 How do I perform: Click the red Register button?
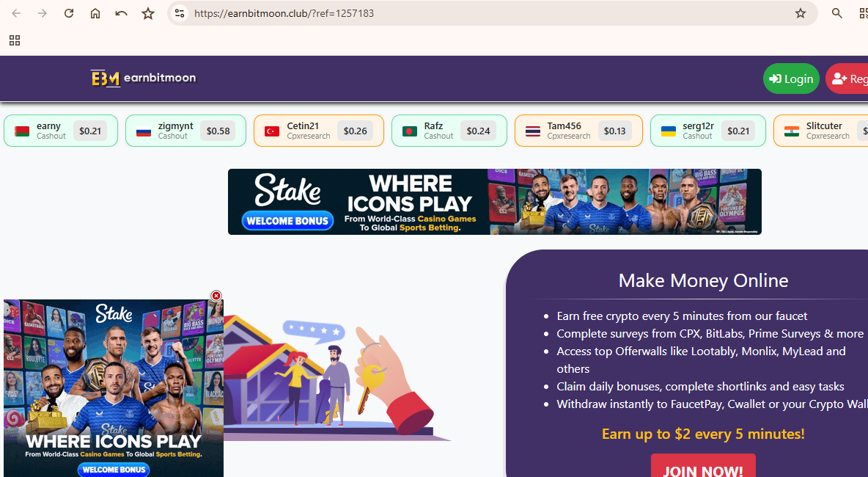tap(847, 79)
